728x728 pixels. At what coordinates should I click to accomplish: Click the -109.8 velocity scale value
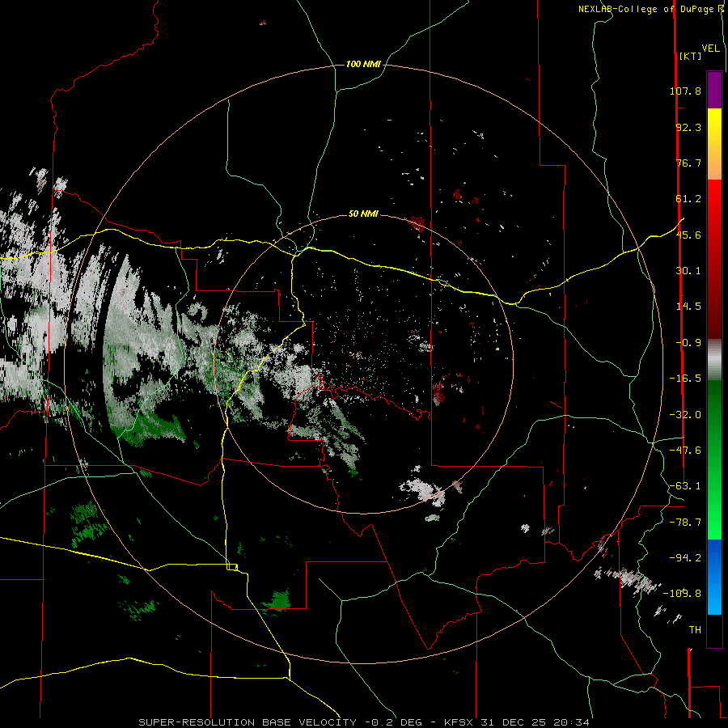click(x=682, y=594)
